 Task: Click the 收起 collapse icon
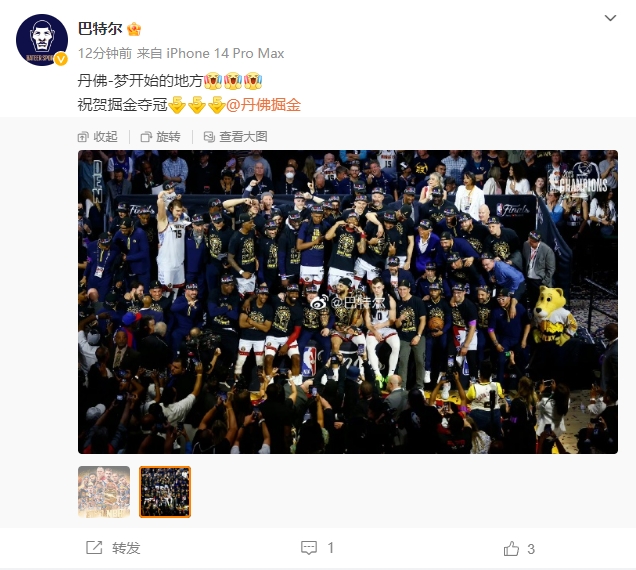pyautogui.click(x=83, y=137)
